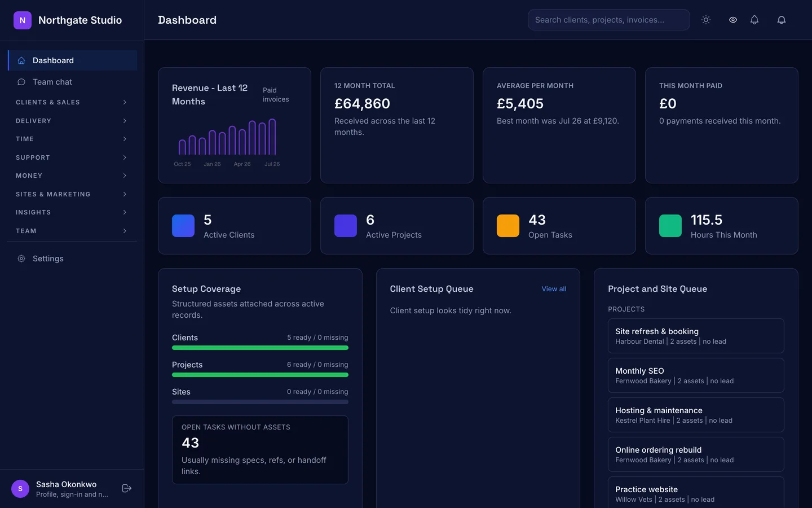Click the Dashboard page title
Screen dimensions: 812x508
[x=187, y=20]
